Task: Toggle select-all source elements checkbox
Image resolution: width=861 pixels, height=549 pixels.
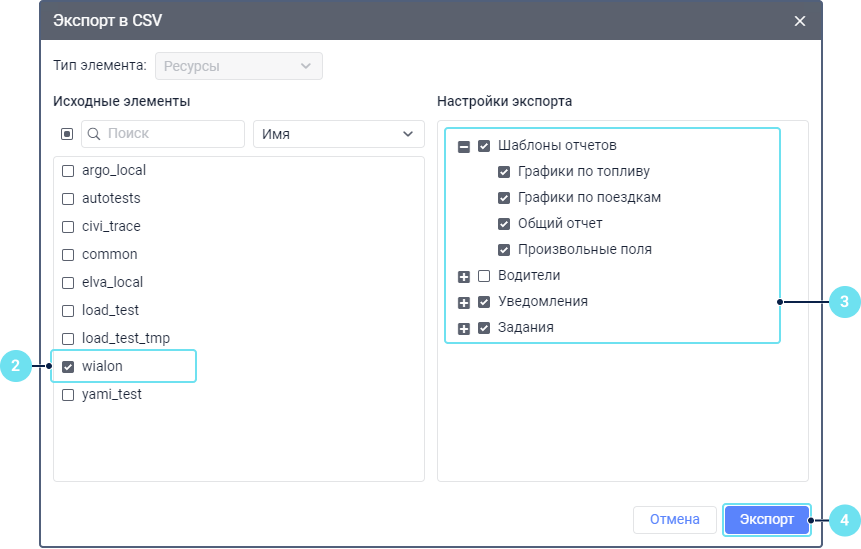Action: [x=67, y=134]
